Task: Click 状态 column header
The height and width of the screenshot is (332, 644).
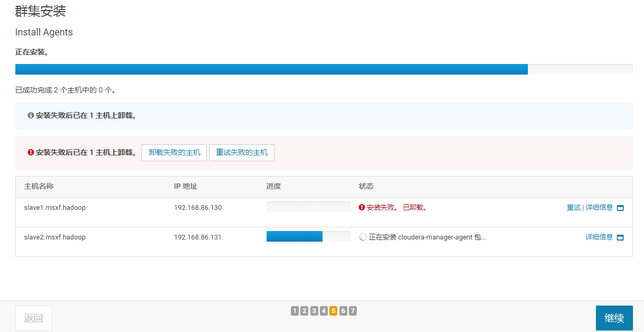Action: 366,187
